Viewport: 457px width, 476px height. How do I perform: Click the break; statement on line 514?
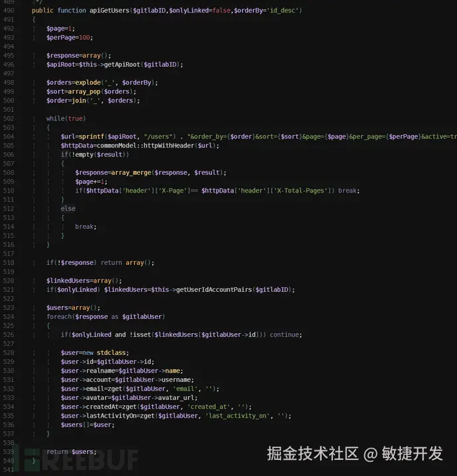point(86,226)
